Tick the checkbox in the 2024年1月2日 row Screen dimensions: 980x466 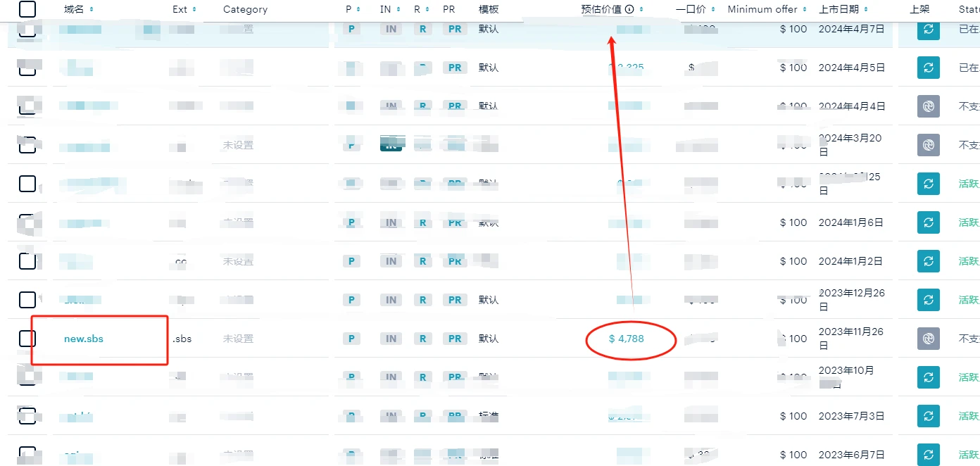pyautogui.click(x=27, y=261)
